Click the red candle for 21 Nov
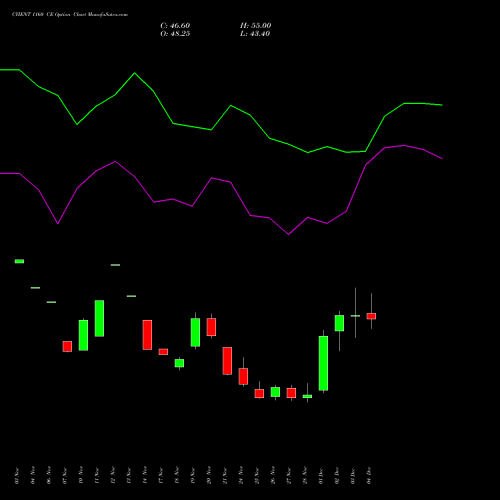The height and width of the screenshot is (500, 500). [227, 361]
